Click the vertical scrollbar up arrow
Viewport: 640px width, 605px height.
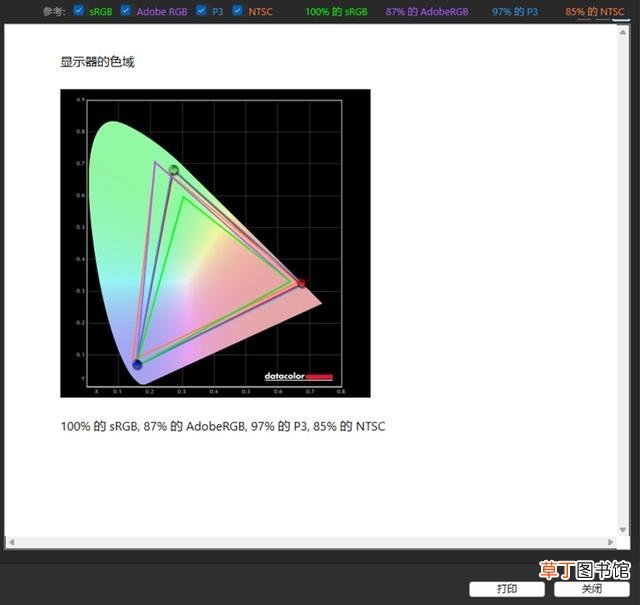click(x=623, y=32)
